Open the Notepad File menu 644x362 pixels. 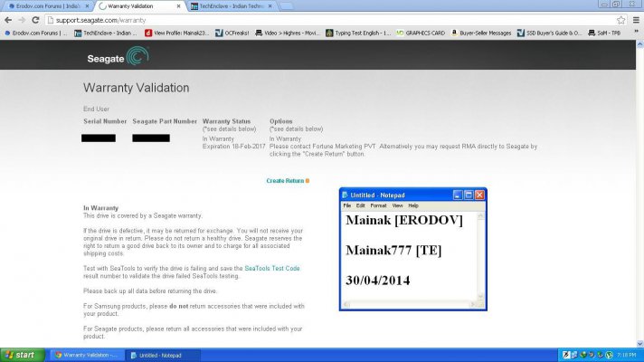(x=347, y=205)
